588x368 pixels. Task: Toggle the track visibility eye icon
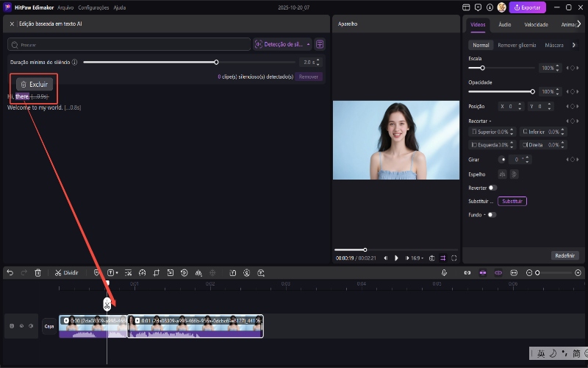[21, 326]
